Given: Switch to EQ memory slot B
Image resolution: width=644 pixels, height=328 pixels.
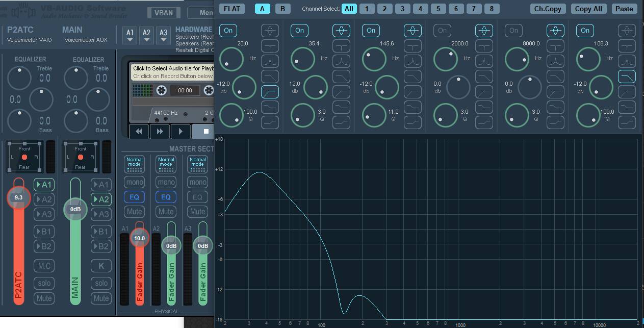Looking at the screenshot, I should click(282, 9).
